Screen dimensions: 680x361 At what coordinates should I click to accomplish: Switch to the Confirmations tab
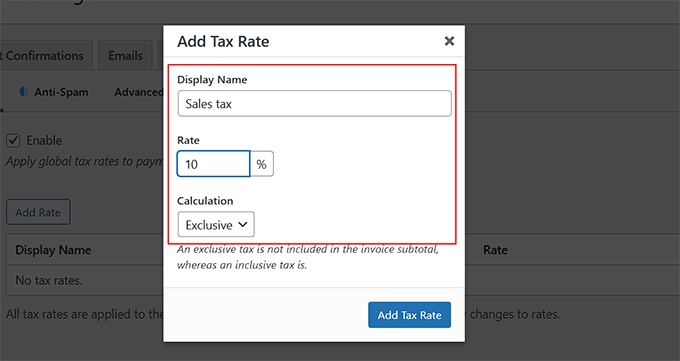pos(45,56)
